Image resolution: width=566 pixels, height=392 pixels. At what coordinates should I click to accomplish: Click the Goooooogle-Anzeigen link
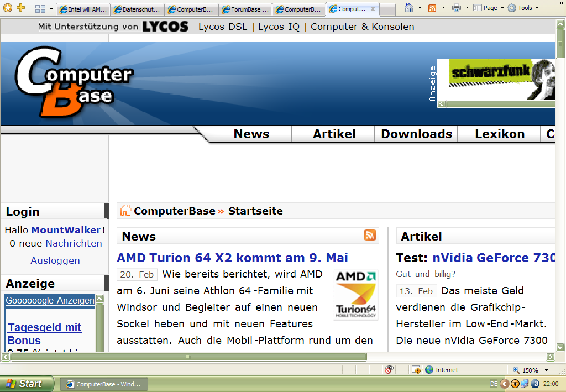point(50,300)
